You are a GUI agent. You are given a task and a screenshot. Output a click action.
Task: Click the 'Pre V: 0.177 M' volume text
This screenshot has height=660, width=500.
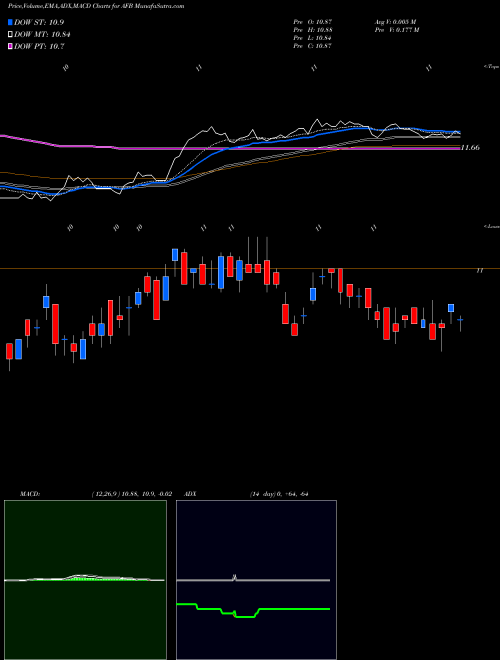point(396,30)
